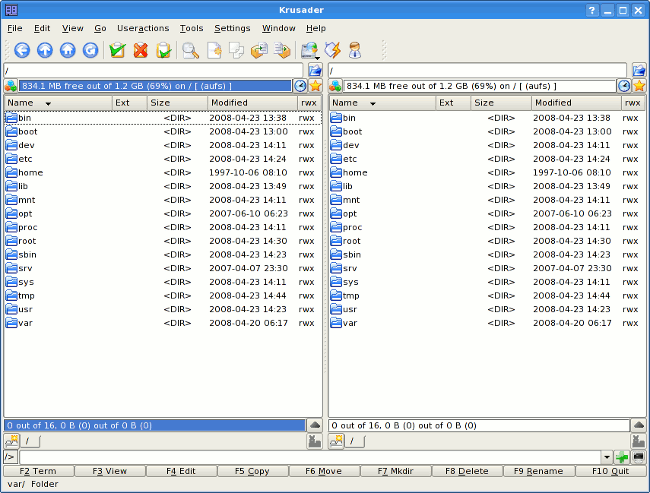Image resolution: width=650 pixels, height=493 pixels.
Task: Start root mode via person icon
Action: [355, 50]
